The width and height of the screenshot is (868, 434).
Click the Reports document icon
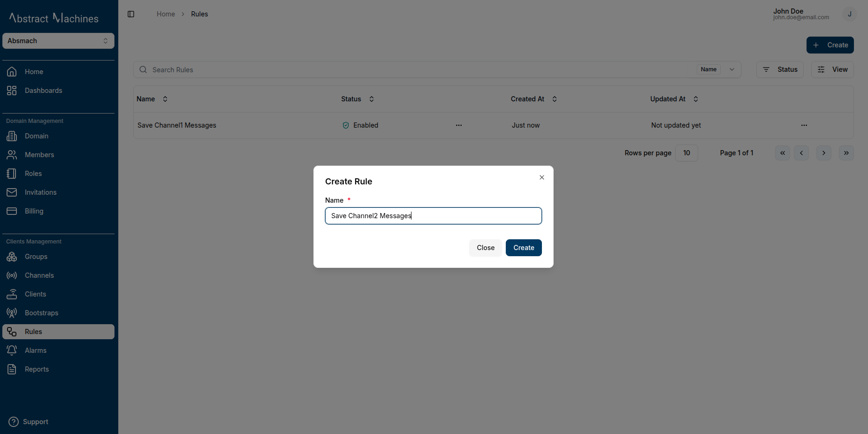12,369
